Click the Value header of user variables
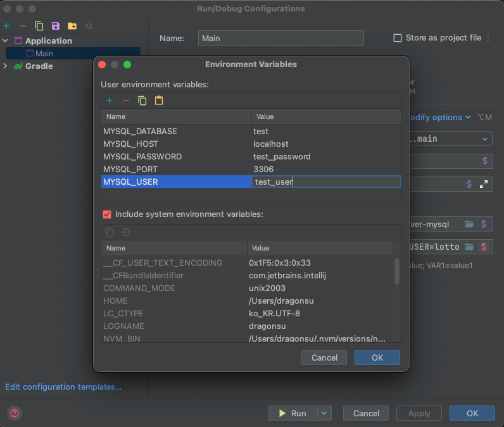Screen dimensions: 504x427 coord(327,116)
